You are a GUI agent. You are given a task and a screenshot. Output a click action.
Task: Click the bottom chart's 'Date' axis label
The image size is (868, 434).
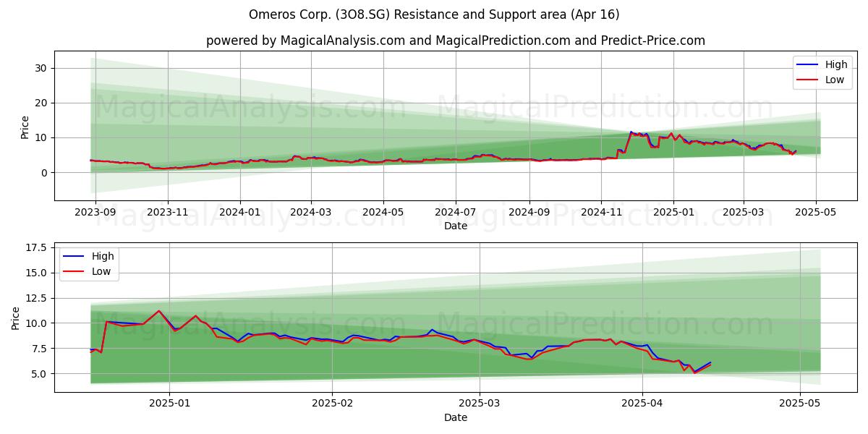[456, 417]
